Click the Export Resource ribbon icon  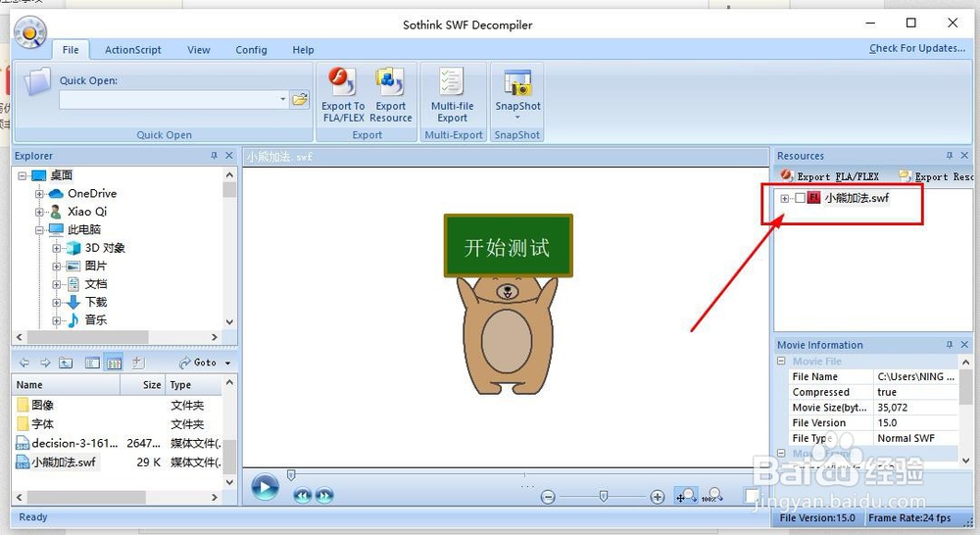391,95
